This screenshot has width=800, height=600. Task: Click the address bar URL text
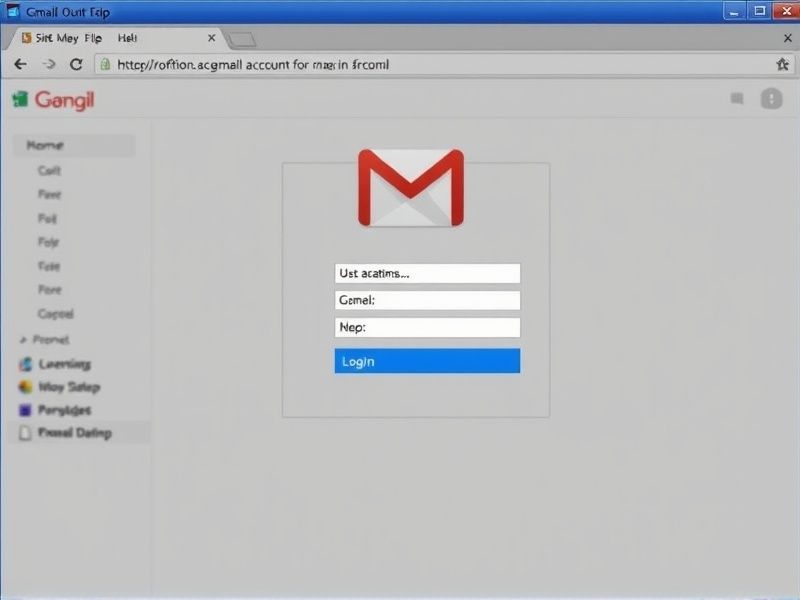pyautogui.click(x=253, y=65)
